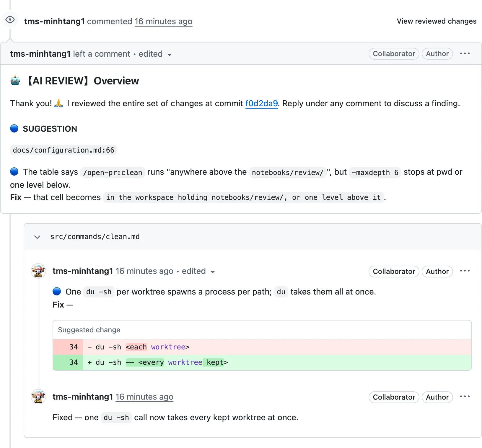The image size is (482, 448).
Task: Click the src/commands/clean.md file path
Action: [x=95, y=237]
